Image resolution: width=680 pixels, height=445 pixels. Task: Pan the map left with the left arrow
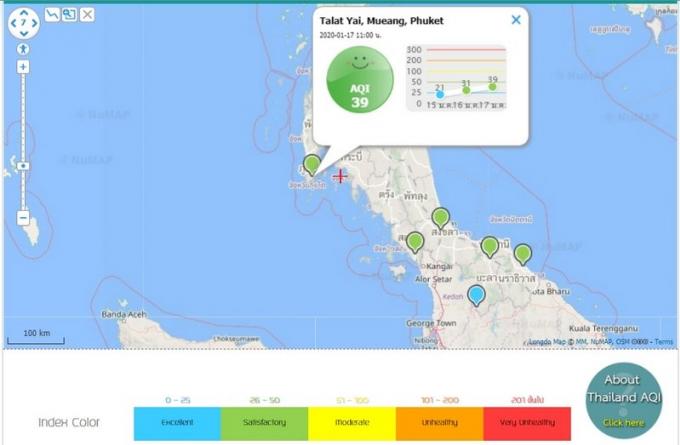click(x=13, y=23)
